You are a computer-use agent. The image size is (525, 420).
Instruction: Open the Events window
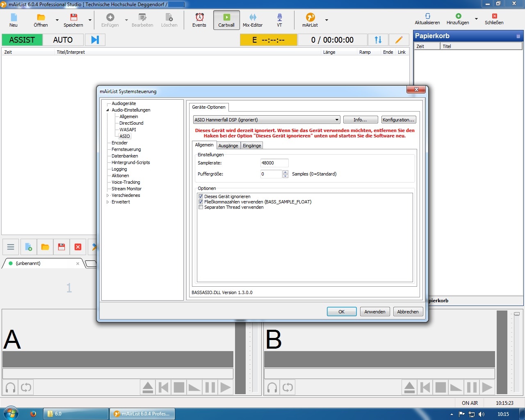click(x=199, y=20)
